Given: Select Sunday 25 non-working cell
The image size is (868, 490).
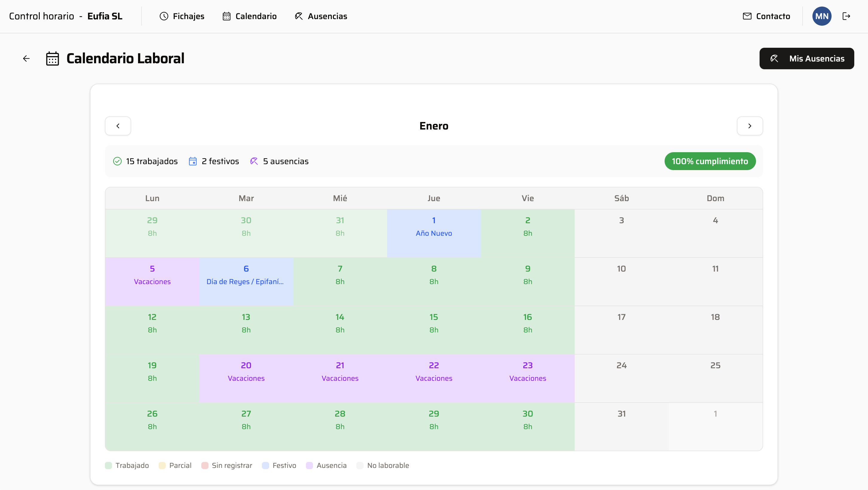Looking at the screenshot, I should pyautogui.click(x=715, y=378).
